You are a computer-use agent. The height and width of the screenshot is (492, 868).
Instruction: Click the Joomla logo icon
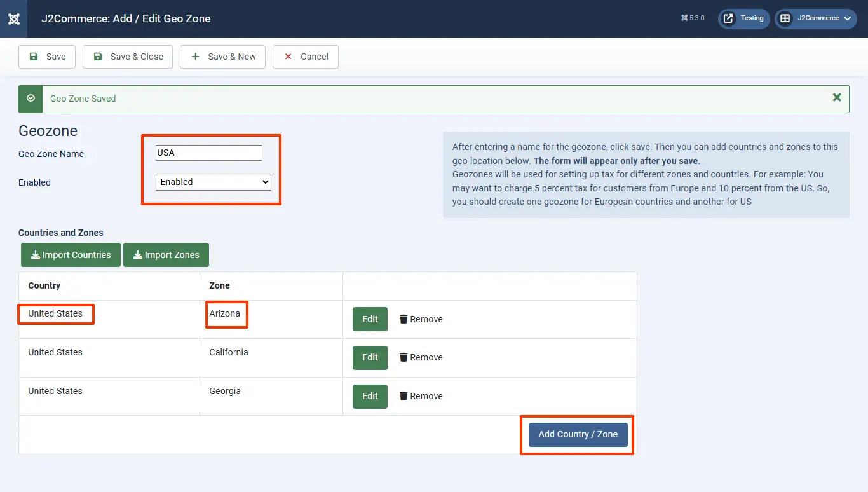click(x=13, y=18)
